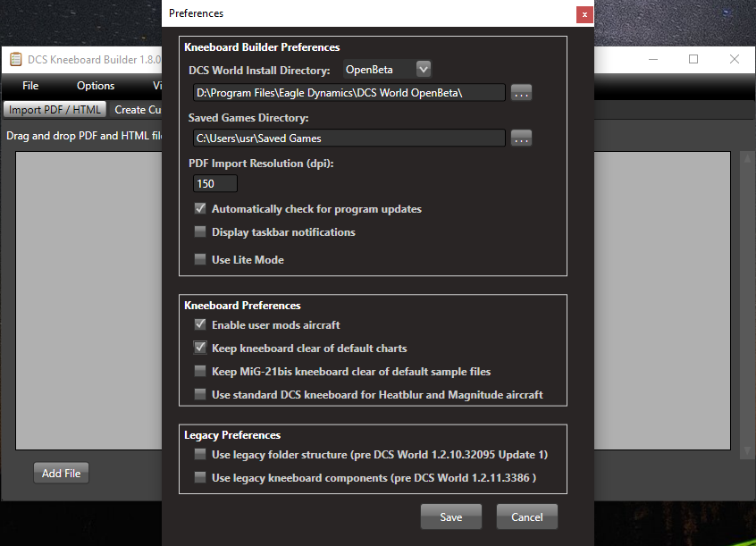Open the File menu in main window

click(30, 86)
